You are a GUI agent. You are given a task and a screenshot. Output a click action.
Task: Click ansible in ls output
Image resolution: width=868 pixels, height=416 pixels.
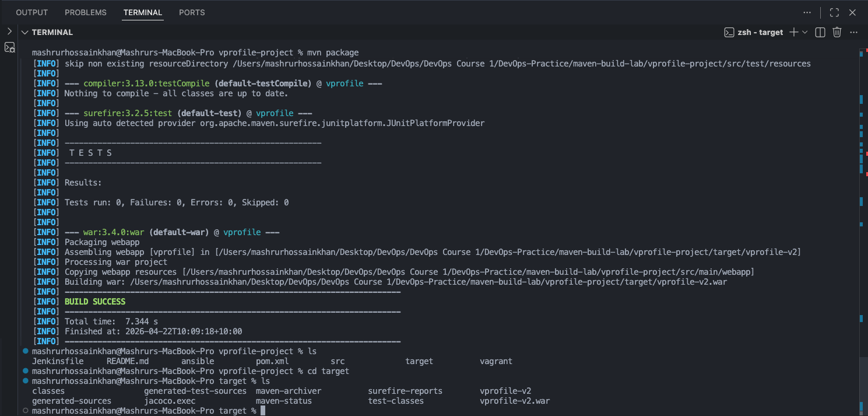pos(198,361)
